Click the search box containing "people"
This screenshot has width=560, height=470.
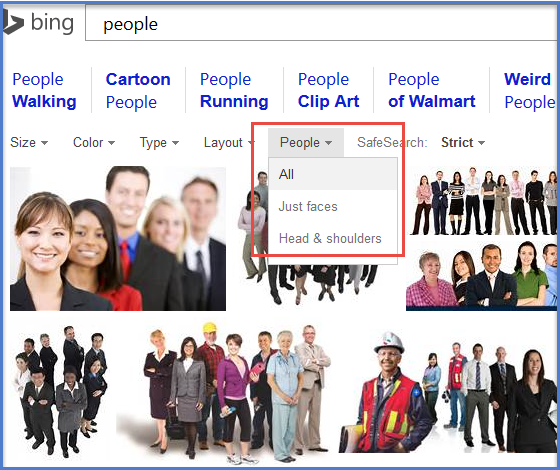(x=321, y=24)
